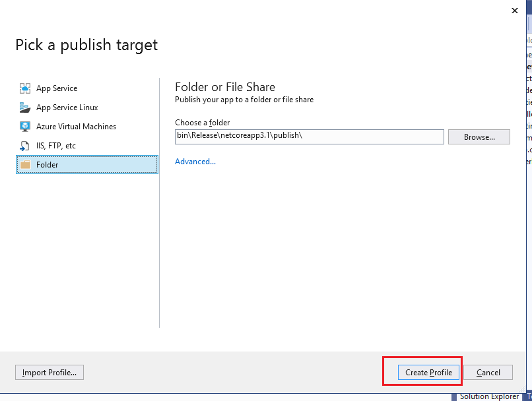Open the Import Profile dialog
Image resolution: width=532 pixels, height=401 pixels.
[49, 372]
